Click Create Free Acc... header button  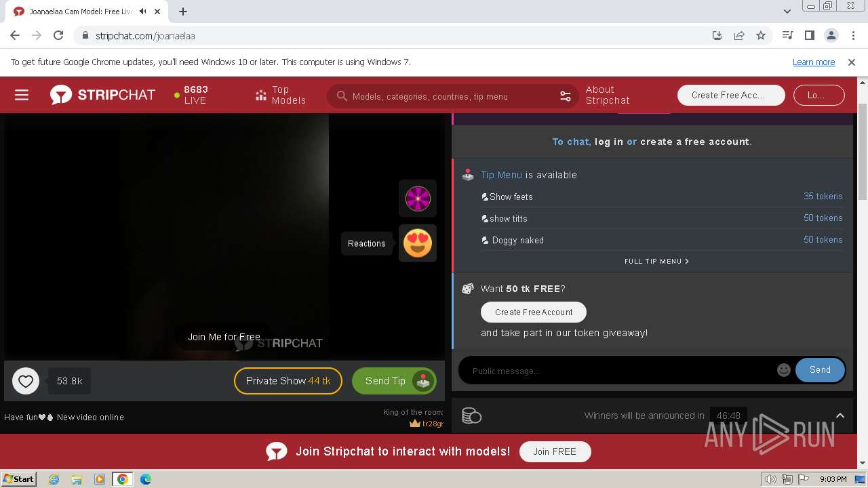[x=731, y=95]
